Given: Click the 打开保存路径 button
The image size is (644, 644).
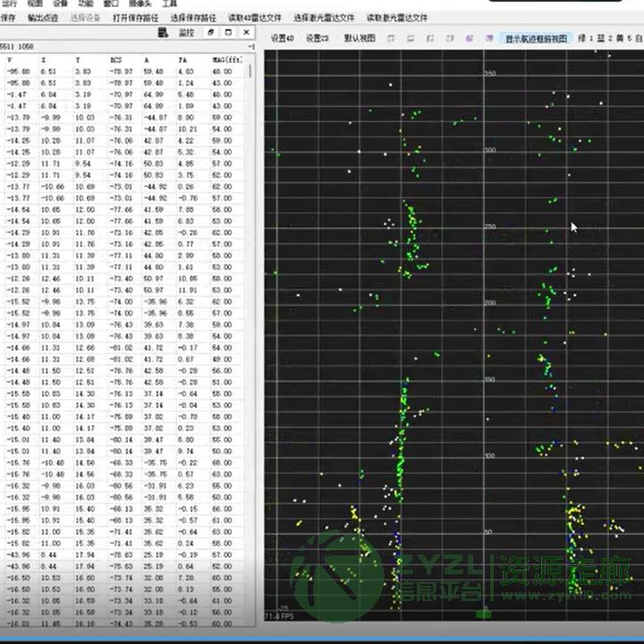Looking at the screenshot, I should coord(134,18).
